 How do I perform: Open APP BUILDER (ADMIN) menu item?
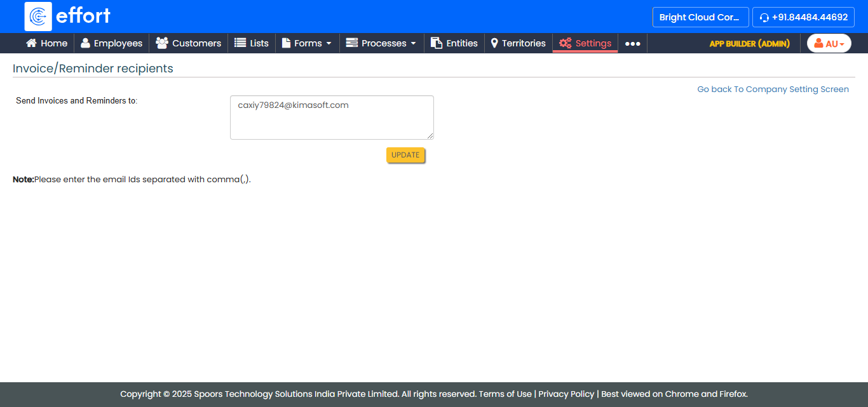(749, 44)
